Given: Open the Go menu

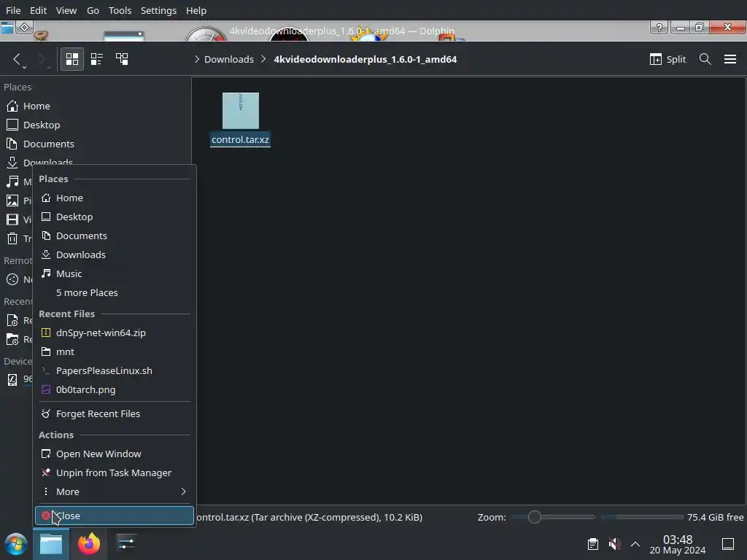Looking at the screenshot, I should pyautogui.click(x=93, y=10).
